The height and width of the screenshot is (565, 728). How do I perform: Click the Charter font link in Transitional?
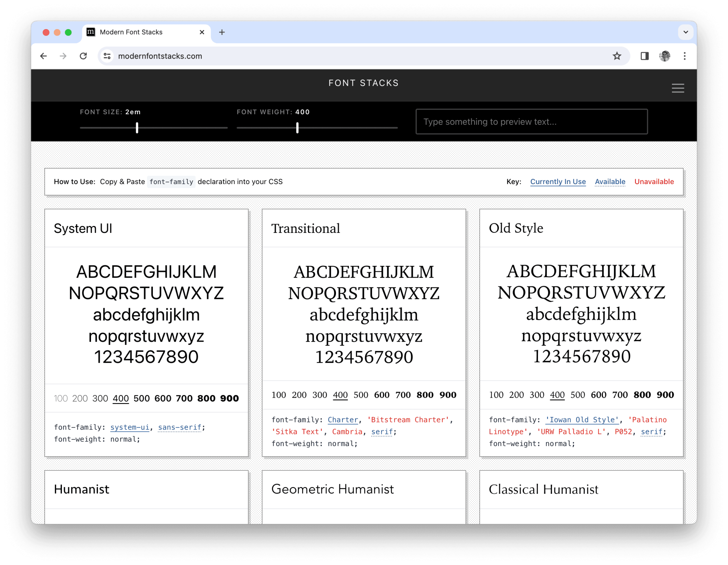(x=343, y=420)
